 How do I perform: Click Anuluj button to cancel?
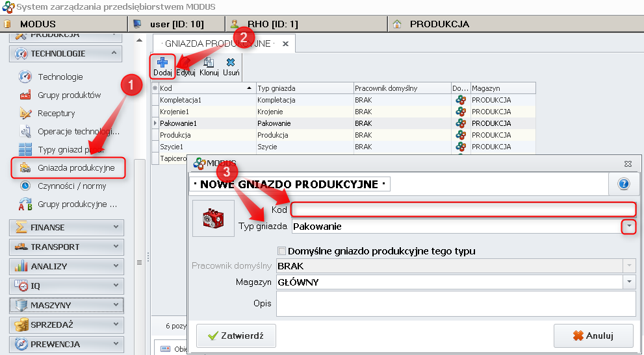(593, 336)
